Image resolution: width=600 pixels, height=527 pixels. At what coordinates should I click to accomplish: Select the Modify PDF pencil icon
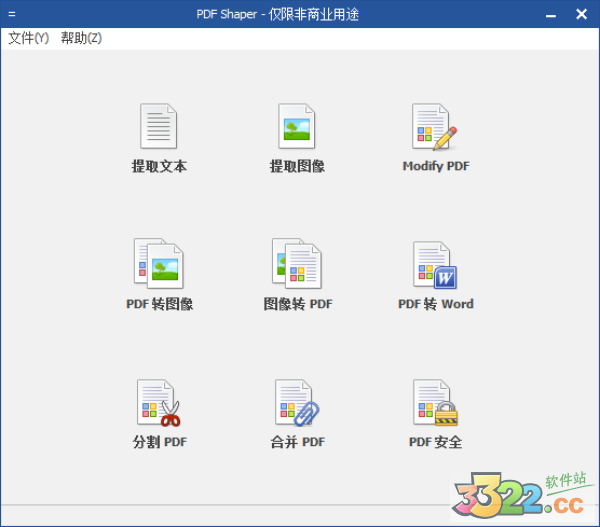pyautogui.click(x=434, y=127)
